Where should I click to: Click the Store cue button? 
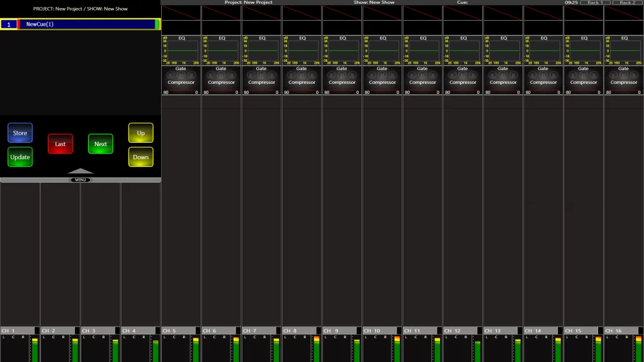coord(20,133)
